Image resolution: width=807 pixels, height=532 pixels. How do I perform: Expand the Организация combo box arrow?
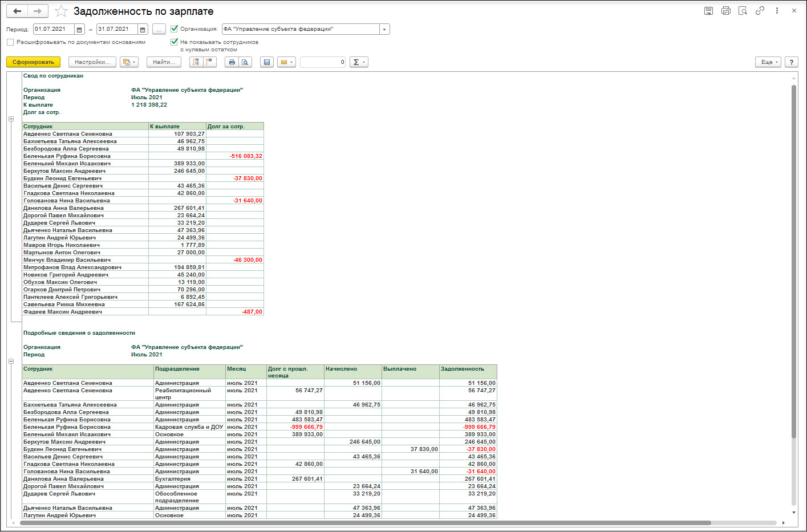[384, 29]
